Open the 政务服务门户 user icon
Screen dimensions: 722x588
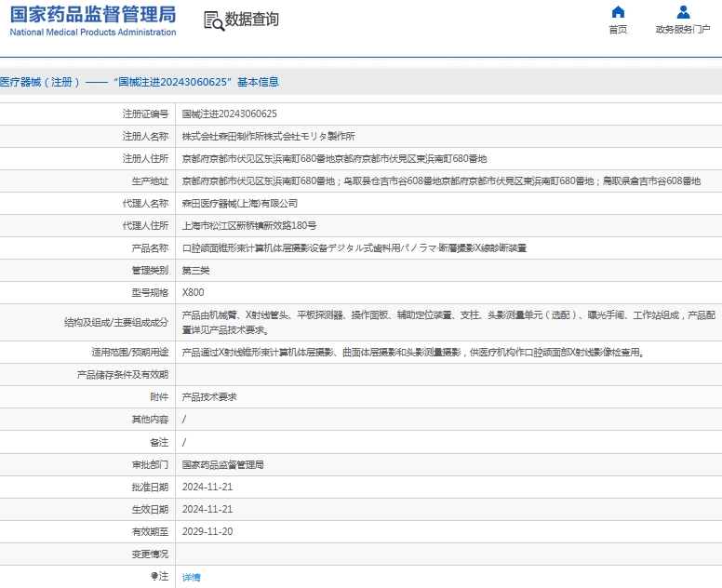[x=683, y=11]
